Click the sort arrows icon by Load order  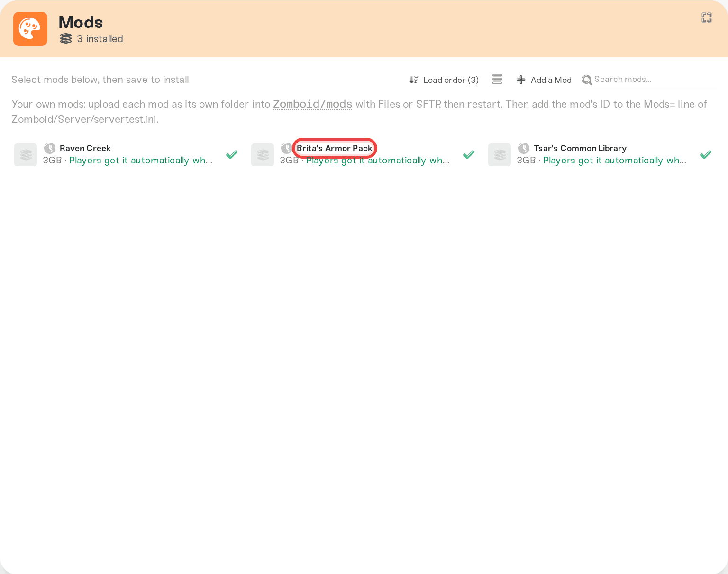click(x=414, y=80)
